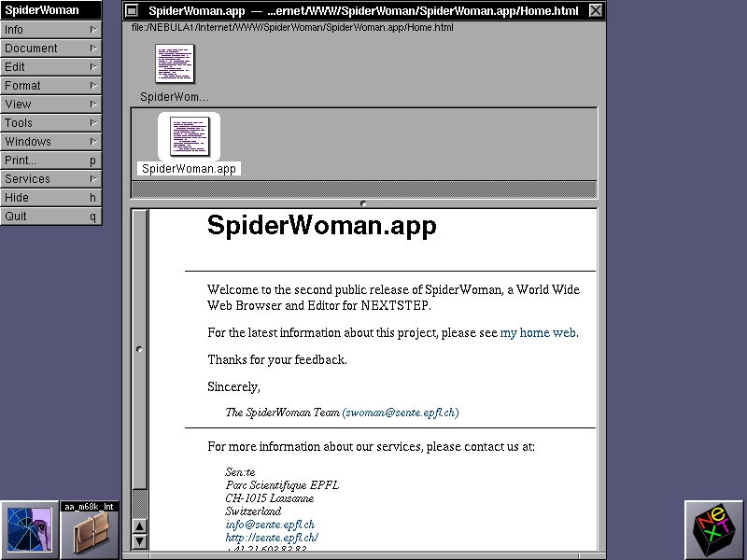Click the file path text under the title bar
This screenshot has height=560, width=747.
(292, 27)
